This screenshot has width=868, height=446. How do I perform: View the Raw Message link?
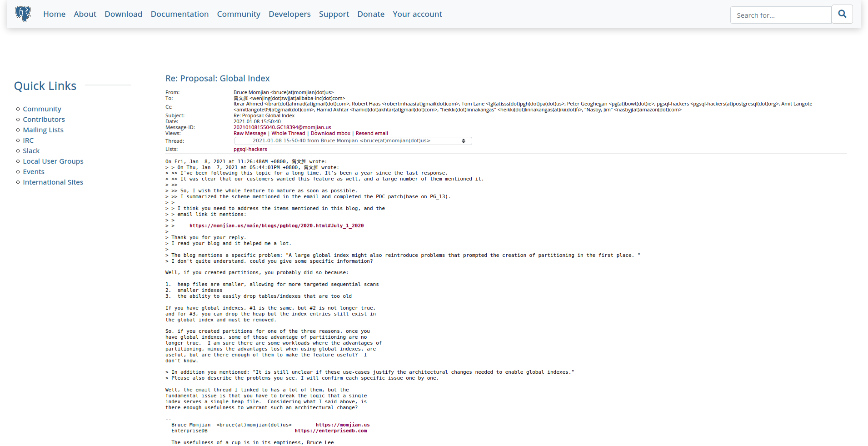pyautogui.click(x=249, y=133)
